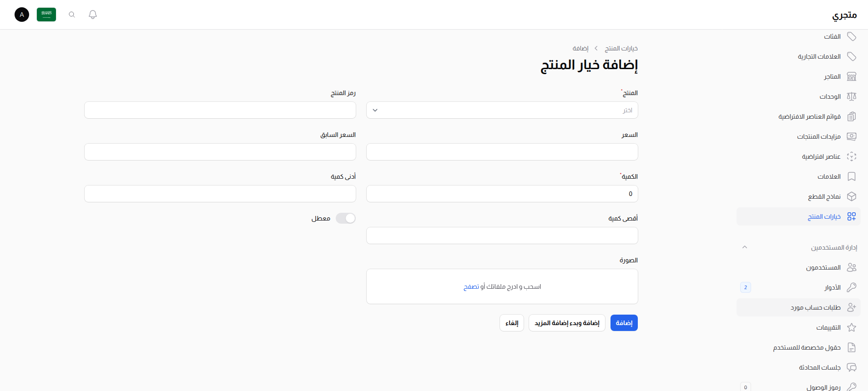Open the user avatar menu A
868x391 pixels.
click(x=22, y=15)
